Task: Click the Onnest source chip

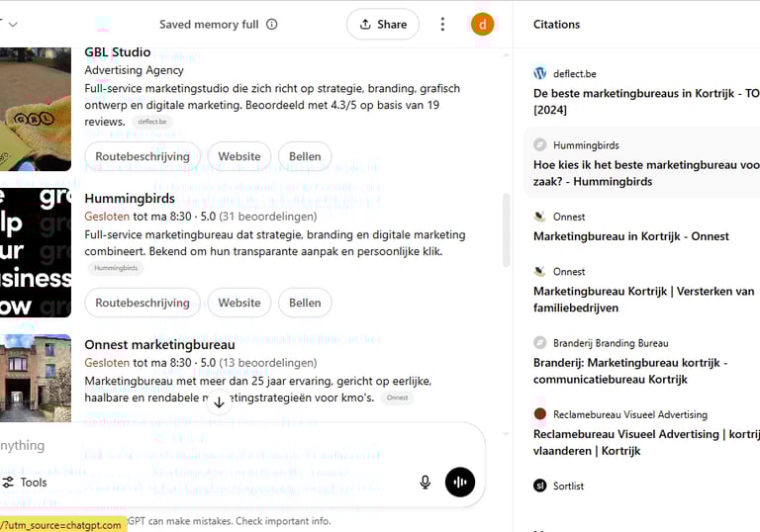Action: pos(397,398)
